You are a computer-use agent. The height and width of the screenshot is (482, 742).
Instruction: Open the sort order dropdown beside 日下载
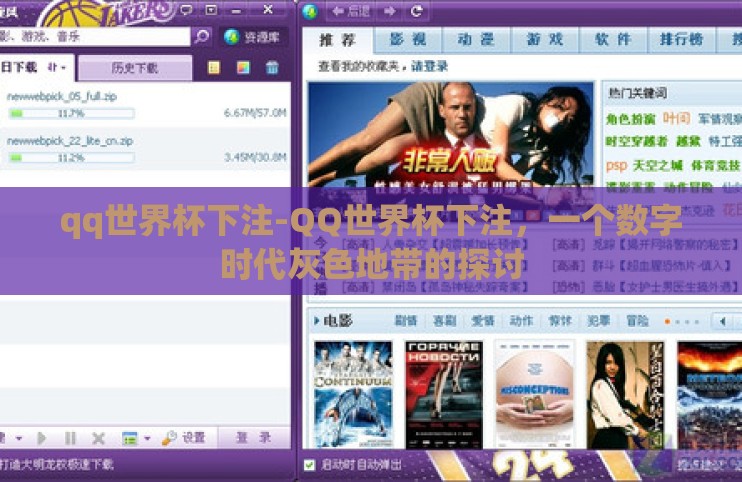(57, 68)
